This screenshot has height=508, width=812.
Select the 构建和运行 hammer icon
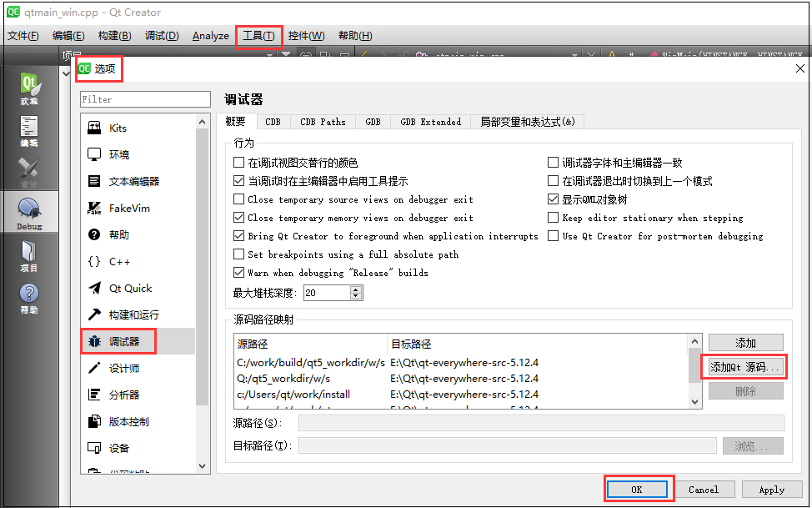tap(94, 314)
